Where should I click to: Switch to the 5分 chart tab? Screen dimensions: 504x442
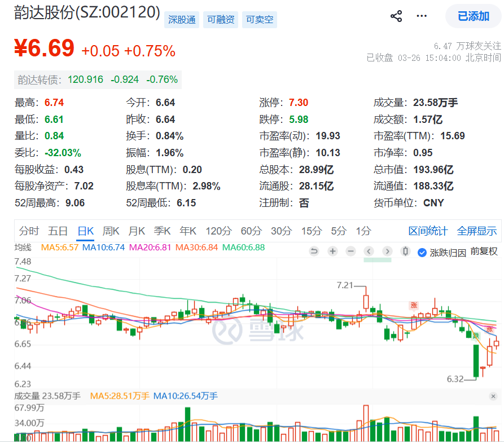[339, 231]
